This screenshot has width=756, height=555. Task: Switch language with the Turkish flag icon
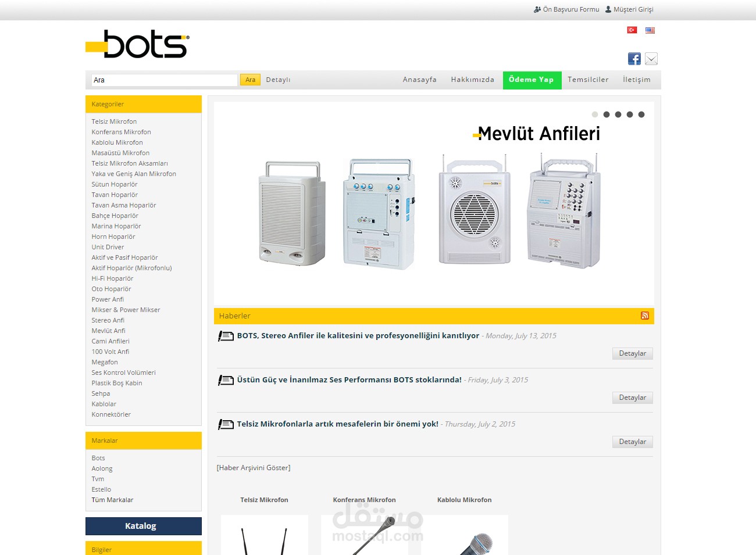631,30
